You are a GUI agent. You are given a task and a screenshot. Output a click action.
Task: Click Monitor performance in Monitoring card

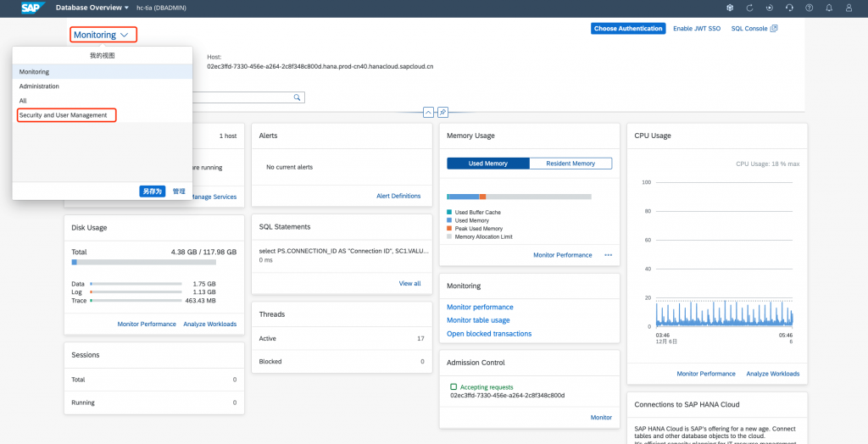coord(480,307)
